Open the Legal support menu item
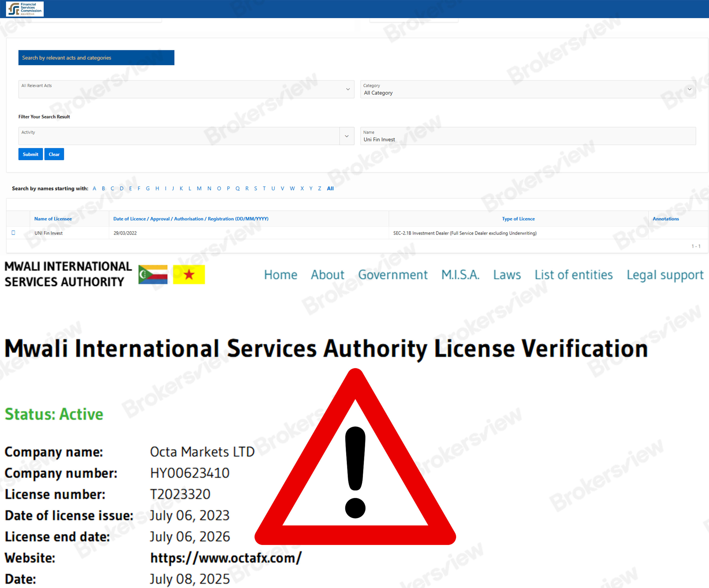The image size is (709, 588). [x=665, y=275]
